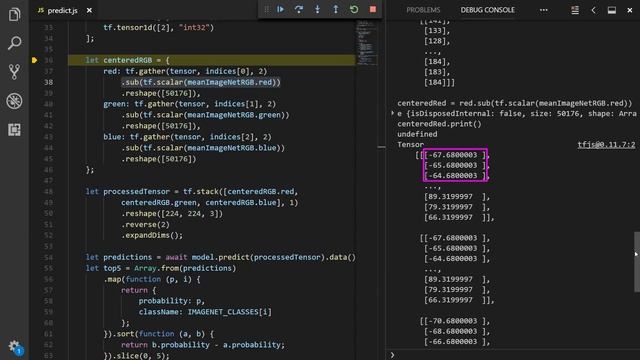
Task: Close the debug console panel
Action: tap(630, 10)
